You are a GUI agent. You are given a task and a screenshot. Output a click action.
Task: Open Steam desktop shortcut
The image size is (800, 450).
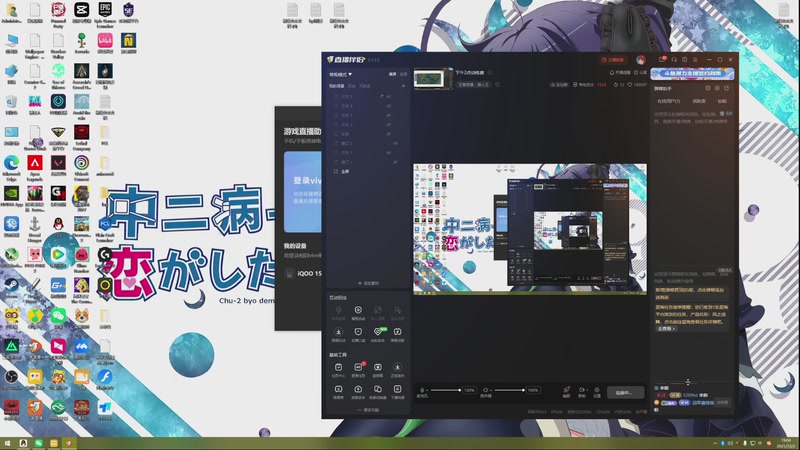[x=12, y=287]
